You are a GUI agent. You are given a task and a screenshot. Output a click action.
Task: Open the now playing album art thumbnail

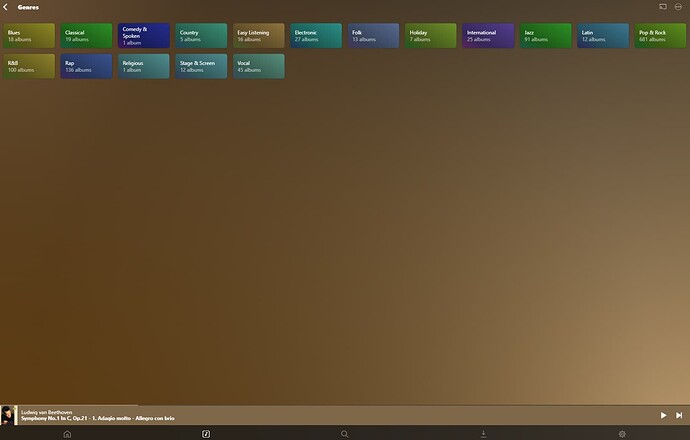pyautogui.click(x=9, y=415)
